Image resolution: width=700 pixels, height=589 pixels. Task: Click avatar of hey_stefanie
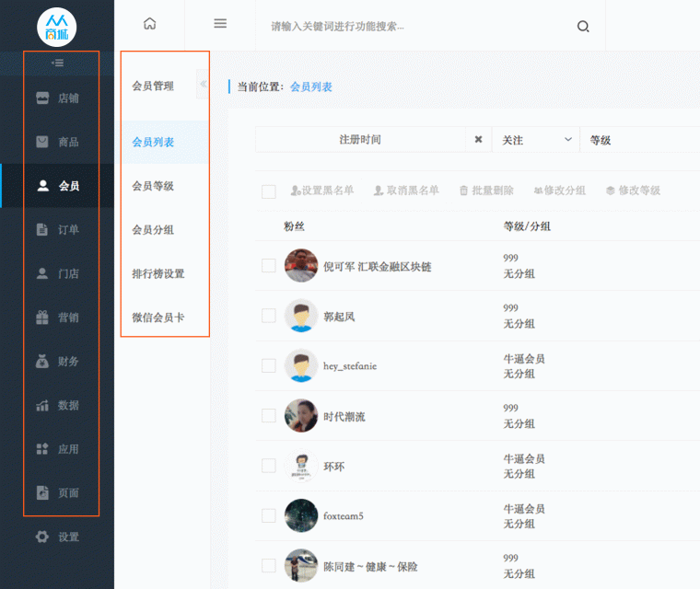click(301, 365)
